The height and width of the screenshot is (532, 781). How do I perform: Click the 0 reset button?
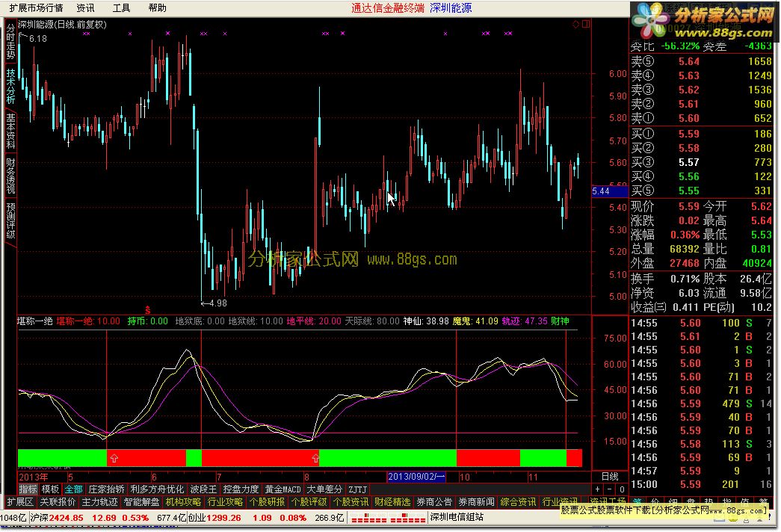click(x=622, y=489)
